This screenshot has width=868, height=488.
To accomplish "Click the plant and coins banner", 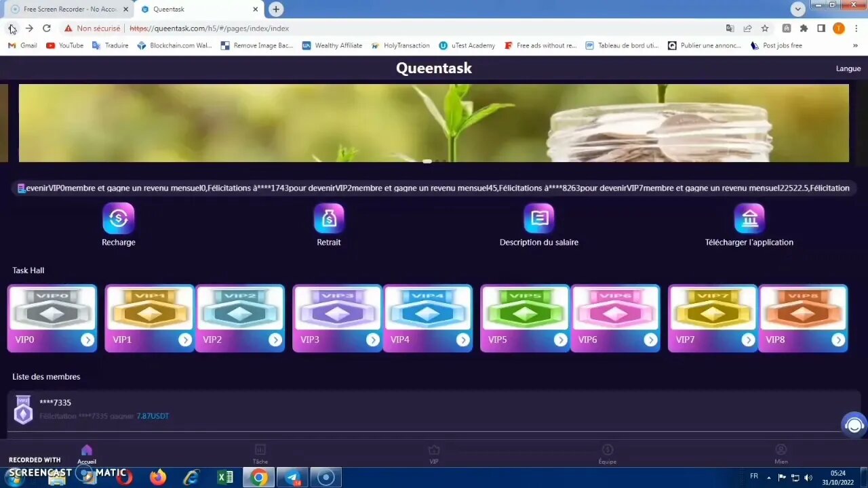I will [x=434, y=123].
